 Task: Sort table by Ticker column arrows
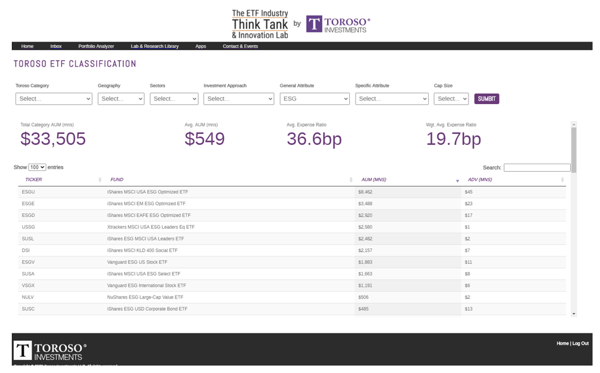pyautogui.click(x=100, y=180)
